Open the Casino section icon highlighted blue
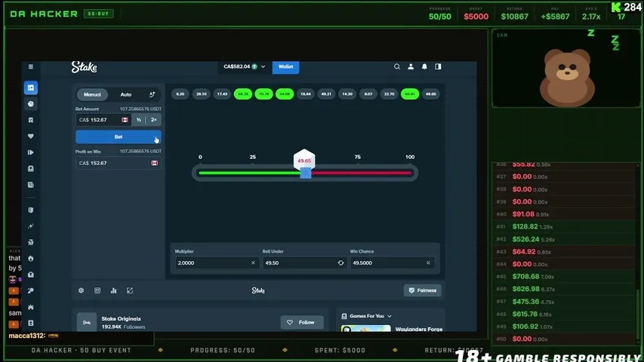 tap(31, 87)
